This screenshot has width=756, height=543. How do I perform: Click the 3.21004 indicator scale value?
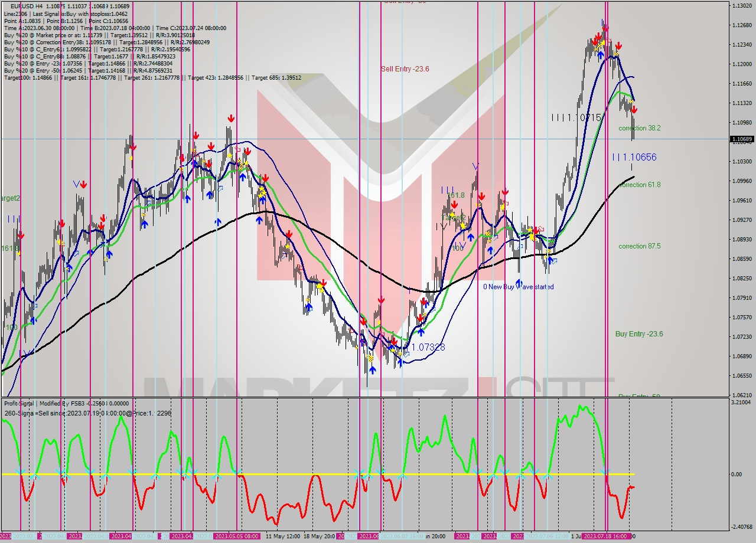coord(742,402)
